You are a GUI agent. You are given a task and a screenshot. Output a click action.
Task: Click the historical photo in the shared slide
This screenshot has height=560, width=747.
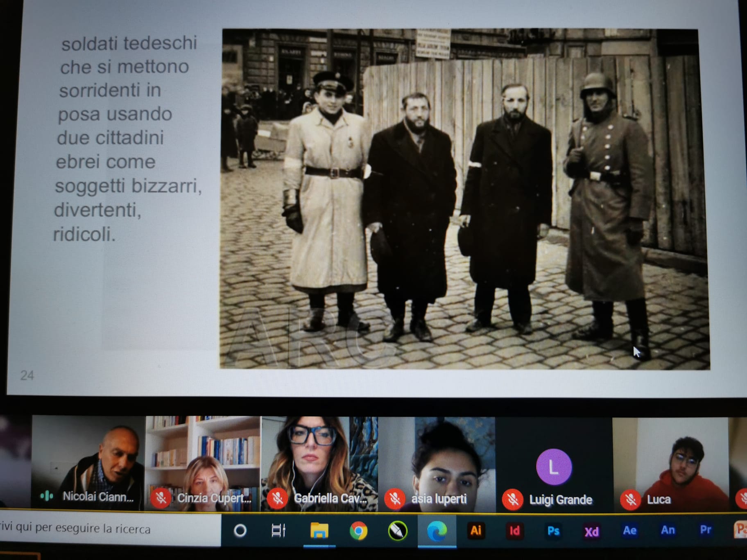click(464, 199)
